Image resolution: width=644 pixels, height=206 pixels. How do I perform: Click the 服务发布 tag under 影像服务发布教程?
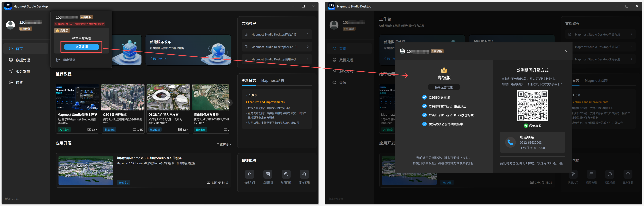click(200, 130)
